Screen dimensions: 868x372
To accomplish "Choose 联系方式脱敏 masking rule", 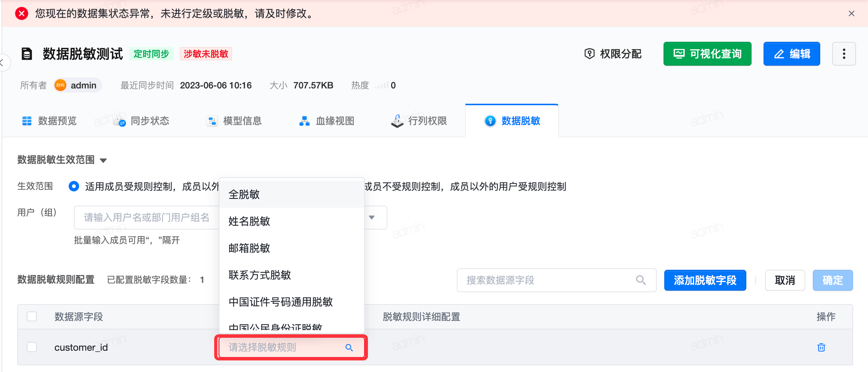I will pos(291,275).
